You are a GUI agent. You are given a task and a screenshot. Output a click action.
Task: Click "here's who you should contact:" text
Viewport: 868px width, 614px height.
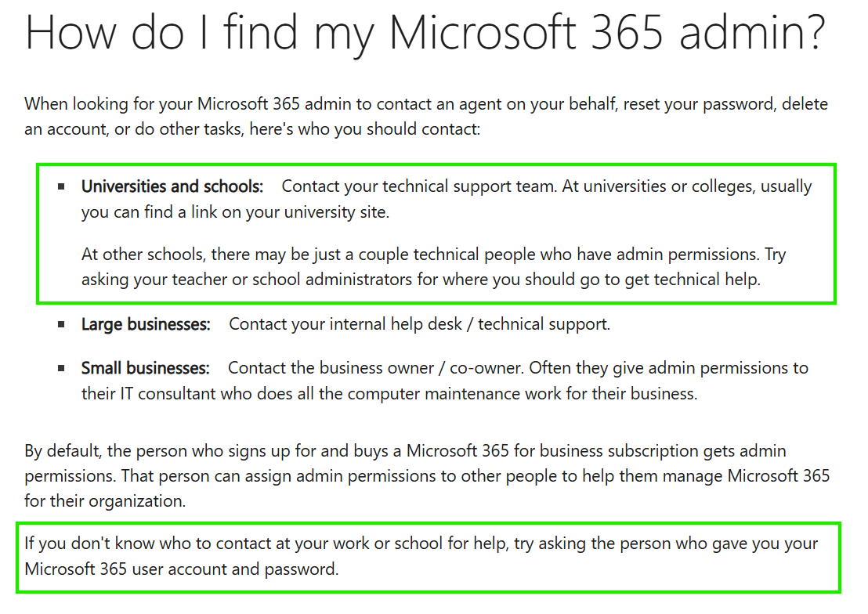tap(365, 129)
